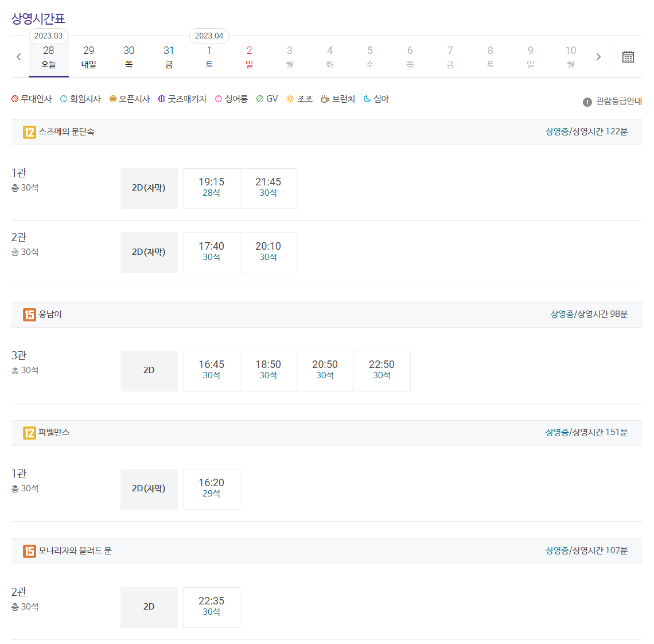Click 상영시간 107분 text
The width and height of the screenshot is (654, 644).
[600, 550]
